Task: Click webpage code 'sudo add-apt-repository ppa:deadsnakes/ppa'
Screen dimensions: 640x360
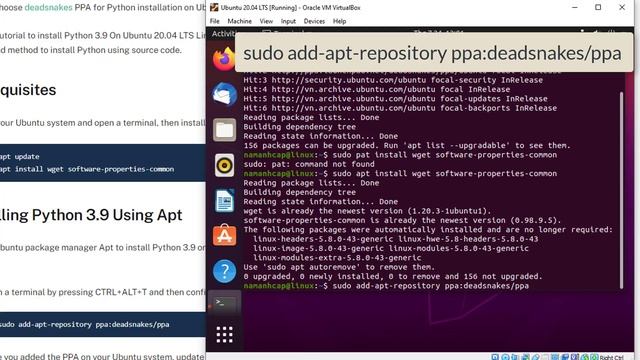Action: tap(84, 324)
